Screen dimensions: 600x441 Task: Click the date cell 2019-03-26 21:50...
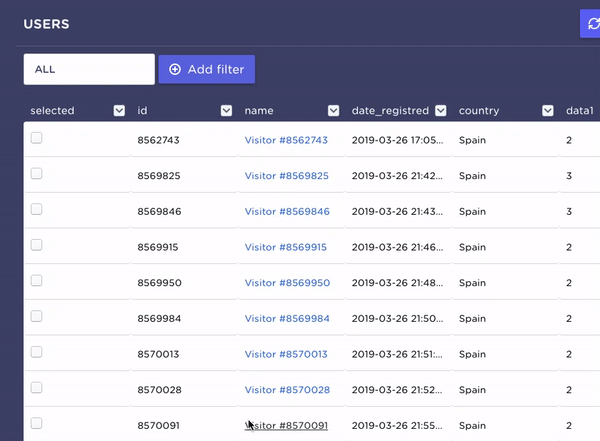tap(398, 318)
